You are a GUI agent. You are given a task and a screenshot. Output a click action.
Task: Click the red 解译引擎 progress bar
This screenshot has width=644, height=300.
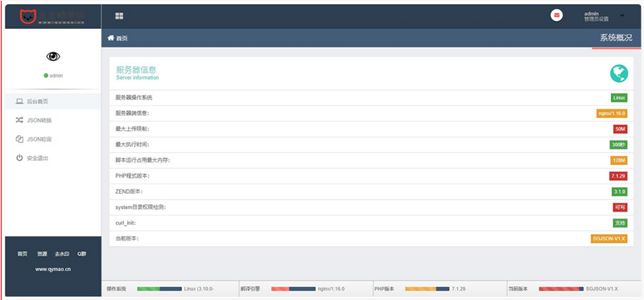click(x=293, y=289)
